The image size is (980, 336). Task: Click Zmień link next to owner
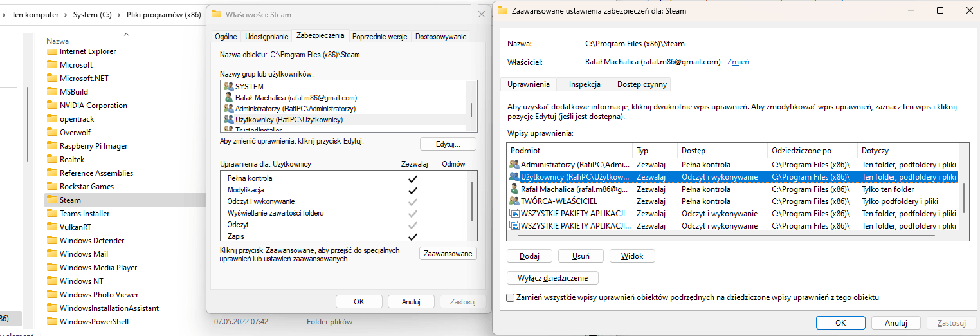tap(738, 62)
